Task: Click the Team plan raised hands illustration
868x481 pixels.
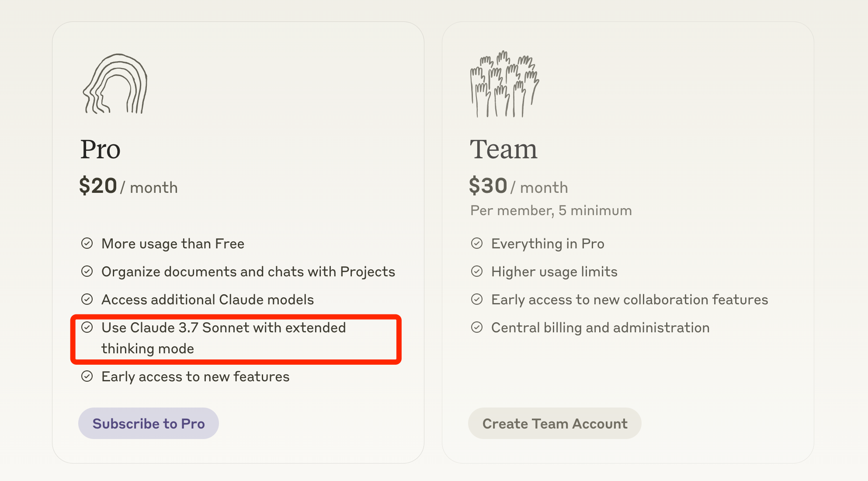Action: 504,84
